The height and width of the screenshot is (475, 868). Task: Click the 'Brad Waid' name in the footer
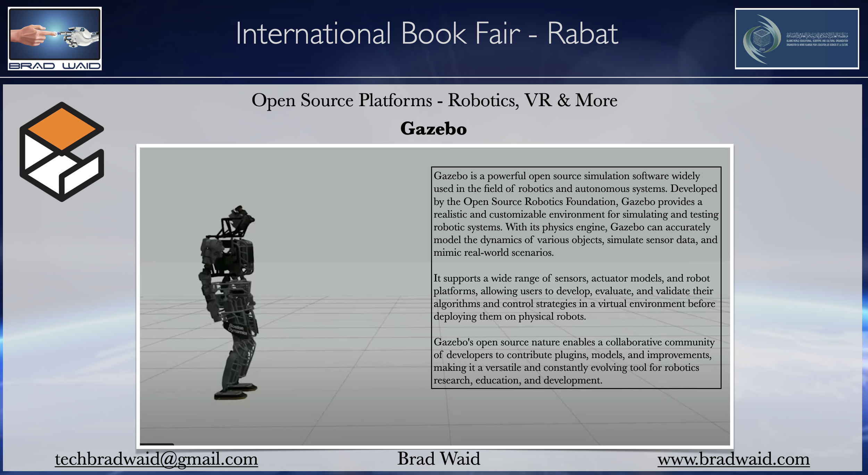click(439, 459)
